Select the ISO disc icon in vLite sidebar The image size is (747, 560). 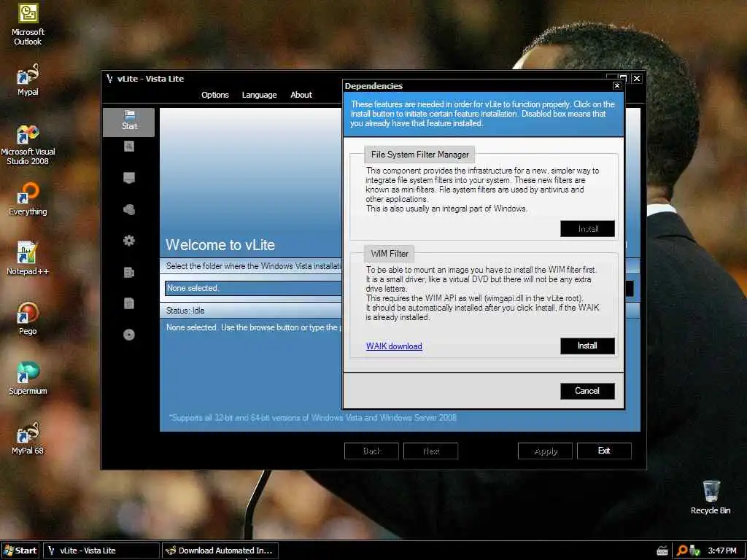pyautogui.click(x=128, y=335)
